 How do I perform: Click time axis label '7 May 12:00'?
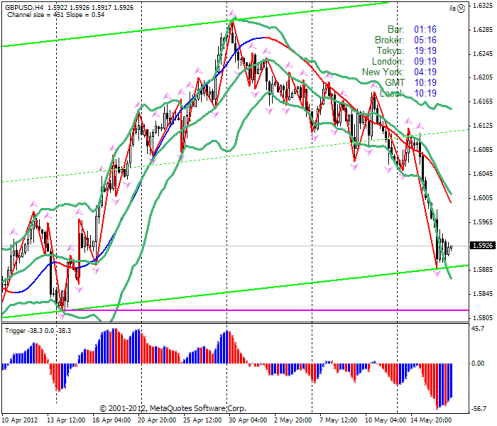[x=338, y=420]
